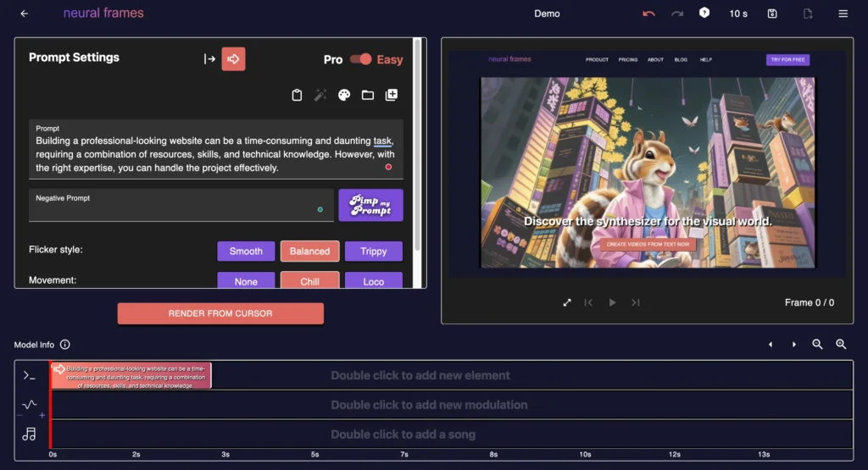The height and width of the screenshot is (470, 868).
Task: Click timeline scroll right arrow
Action: tap(793, 345)
